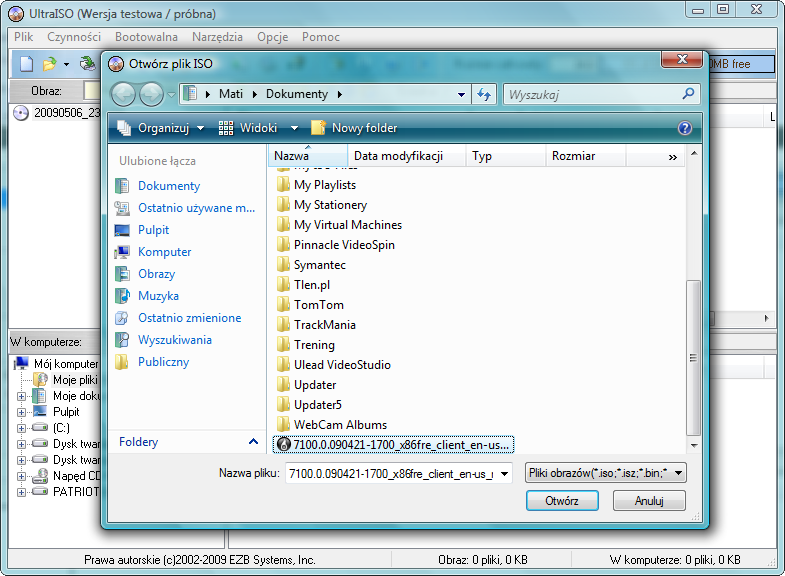
Task: Click the refresh icon beside address bar
Action: tap(485, 95)
